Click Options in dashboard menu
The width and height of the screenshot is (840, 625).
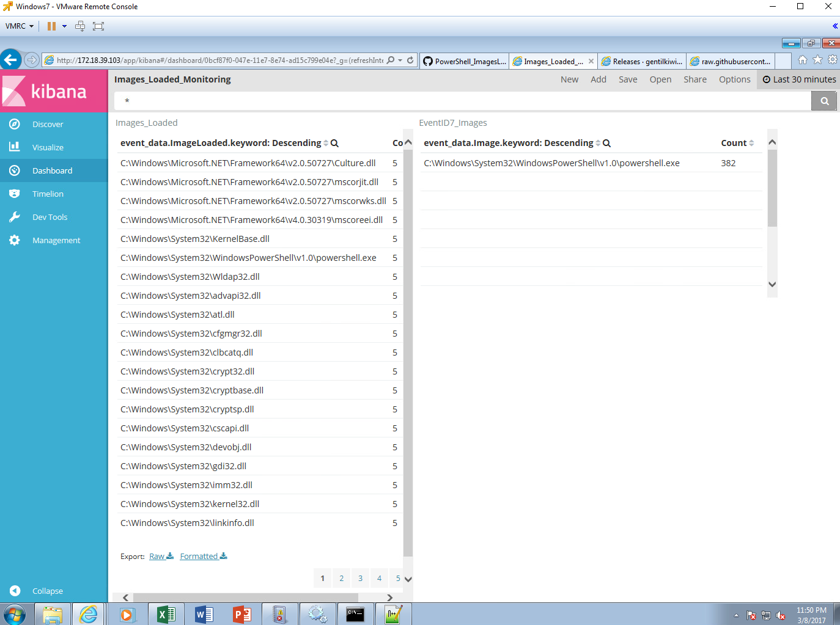pos(734,79)
